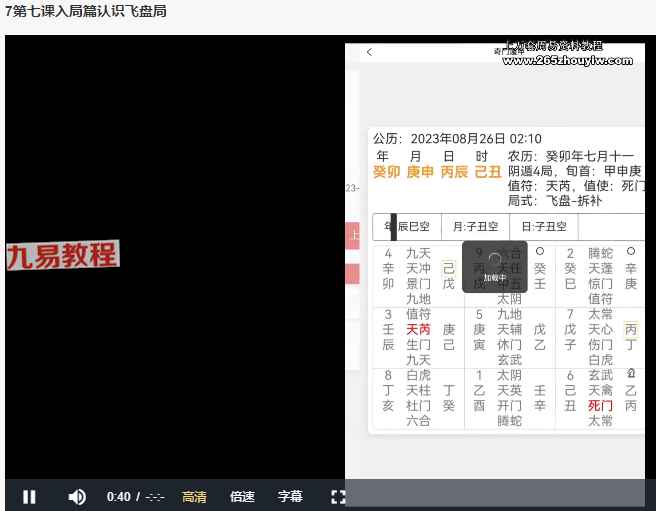Toggle the circle marker in palace 2 cell
The width and height of the screenshot is (656, 511).
630,251
